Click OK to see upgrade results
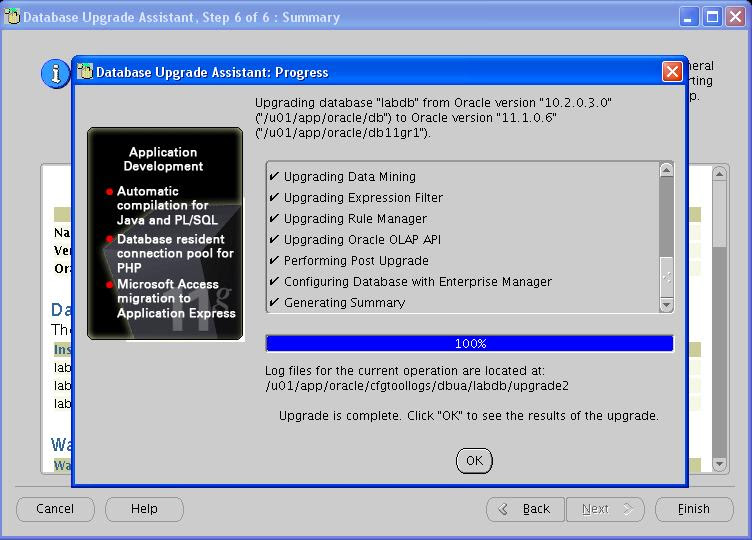The image size is (752, 540). 474,461
